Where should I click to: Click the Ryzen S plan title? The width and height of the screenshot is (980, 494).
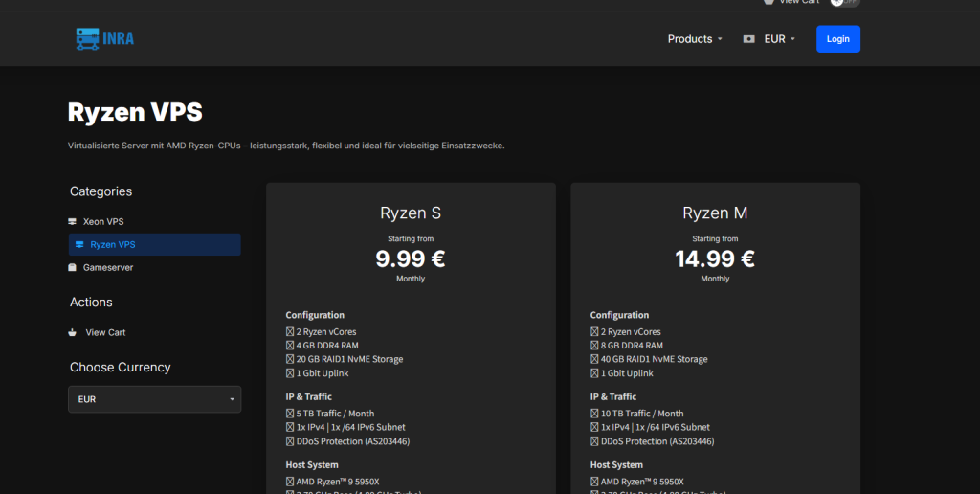(411, 213)
